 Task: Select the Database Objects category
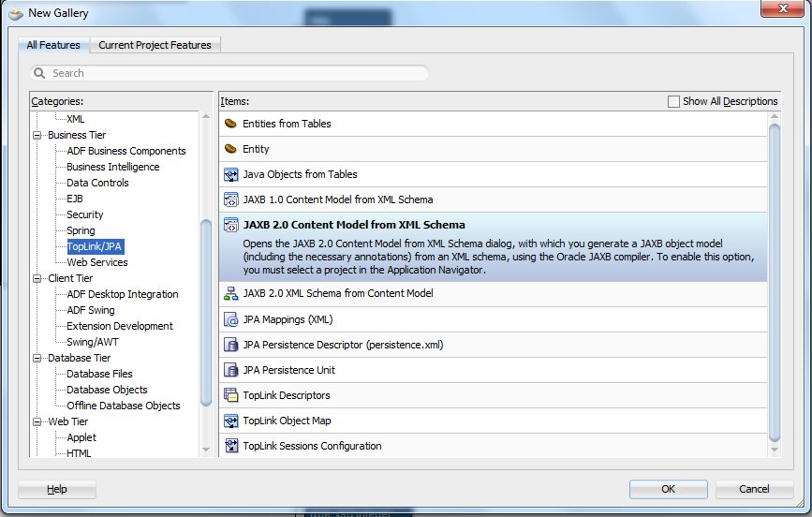coord(107,390)
